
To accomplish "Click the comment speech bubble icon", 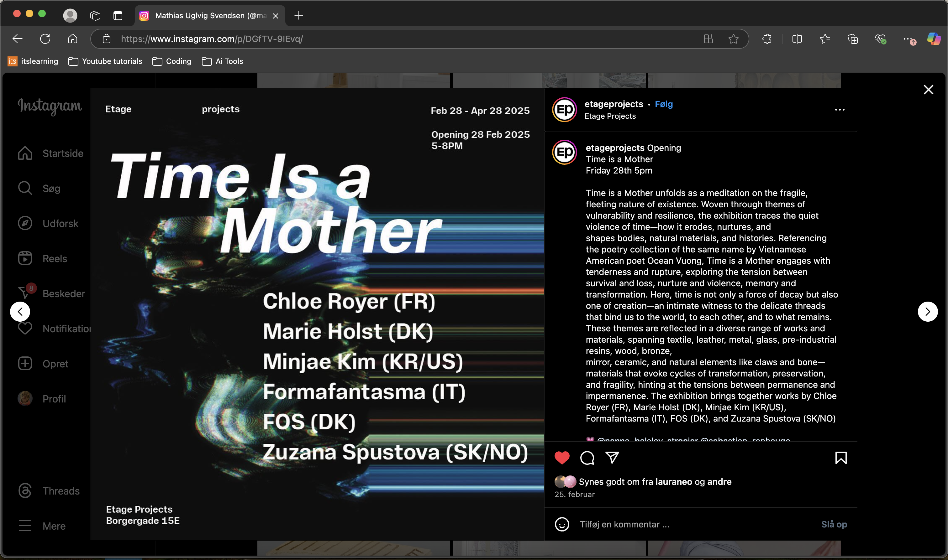I will pos(587,458).
